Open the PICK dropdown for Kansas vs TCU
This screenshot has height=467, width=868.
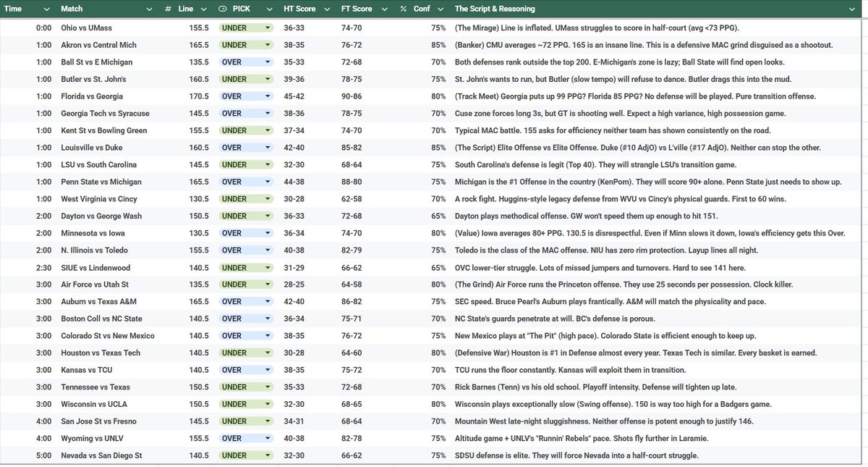tap(268, 370)
